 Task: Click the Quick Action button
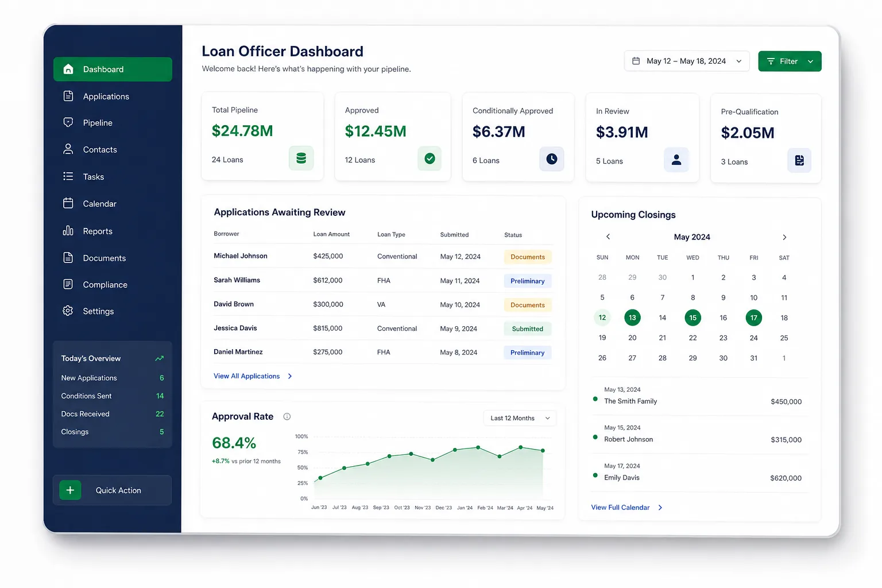coord(112,490)
